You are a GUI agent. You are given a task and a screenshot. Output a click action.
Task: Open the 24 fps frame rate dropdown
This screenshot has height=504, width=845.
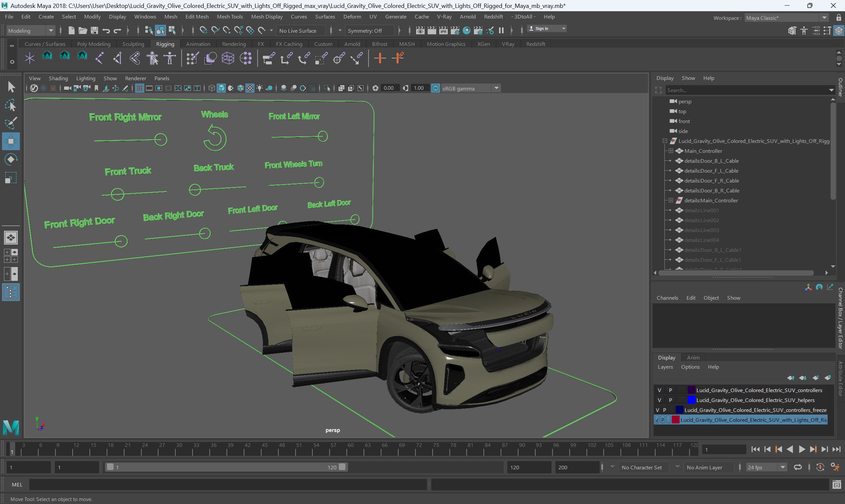766,467
